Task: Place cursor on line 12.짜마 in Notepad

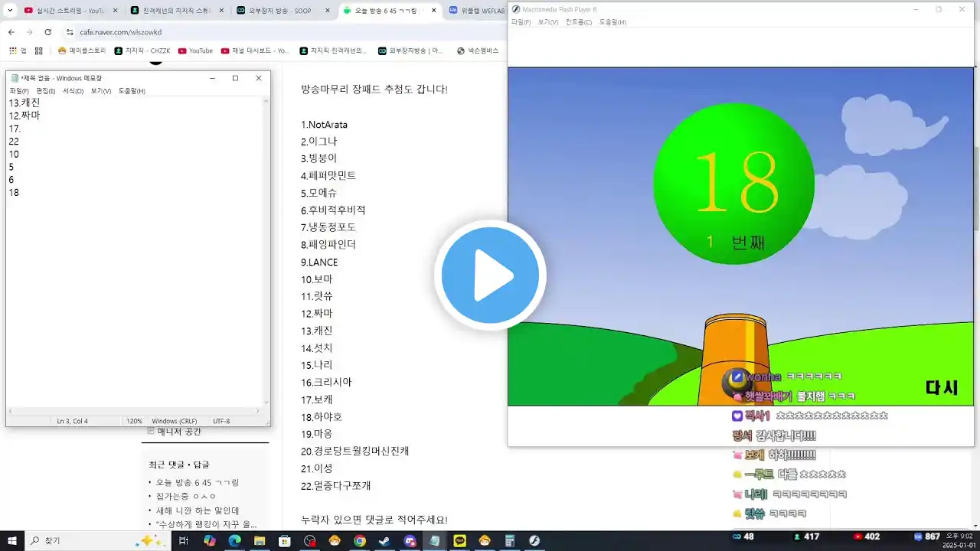Action: pyautogui.click(x=24, y=116)
